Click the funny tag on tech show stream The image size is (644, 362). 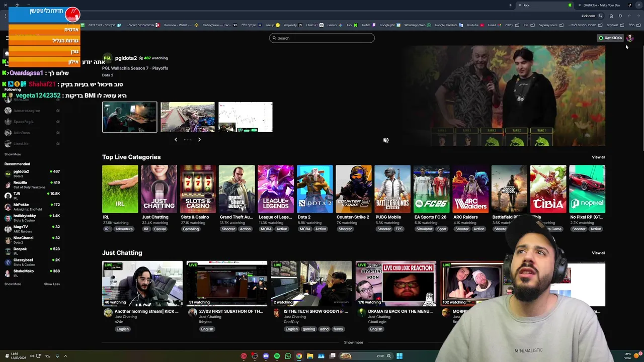coord(338,329)
